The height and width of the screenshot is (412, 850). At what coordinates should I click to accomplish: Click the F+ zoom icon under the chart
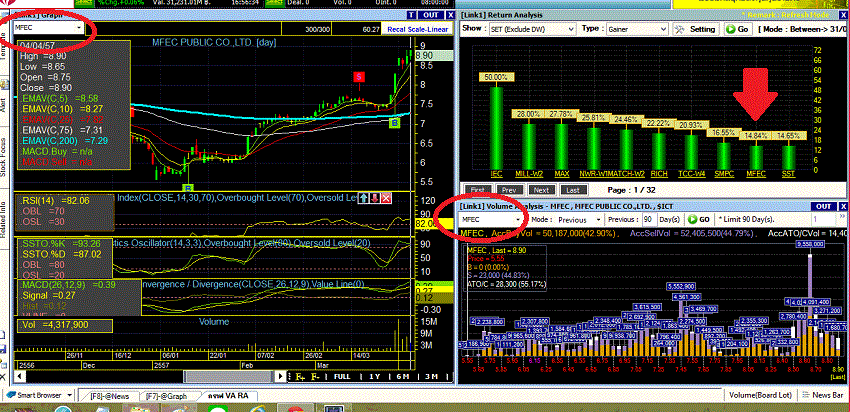pos(300,376)
